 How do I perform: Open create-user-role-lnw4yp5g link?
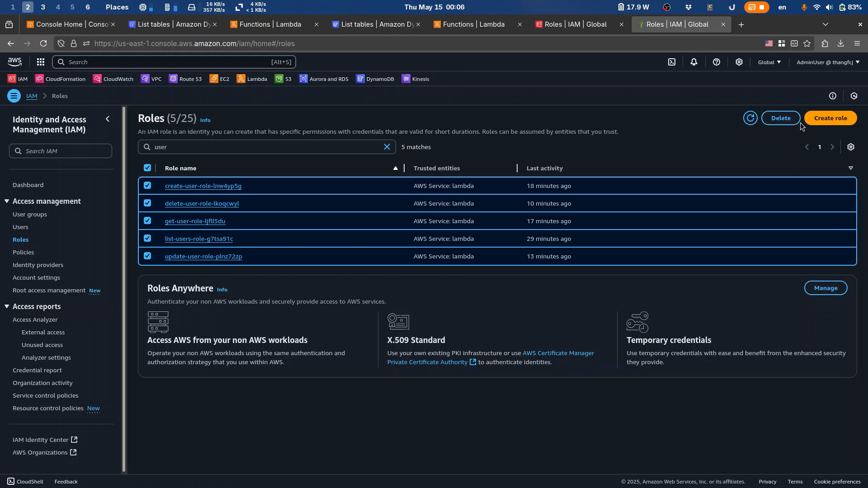203,186
